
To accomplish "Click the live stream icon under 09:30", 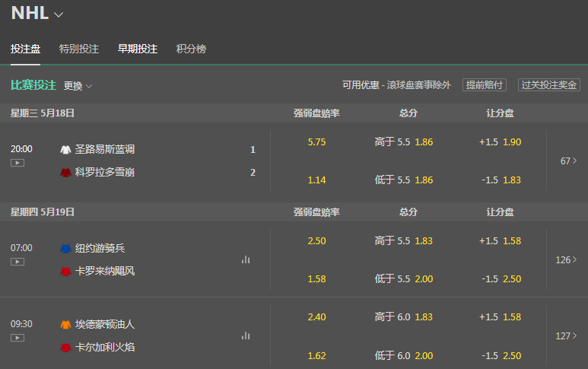I will pyautogui.click(x=17, y=338).
